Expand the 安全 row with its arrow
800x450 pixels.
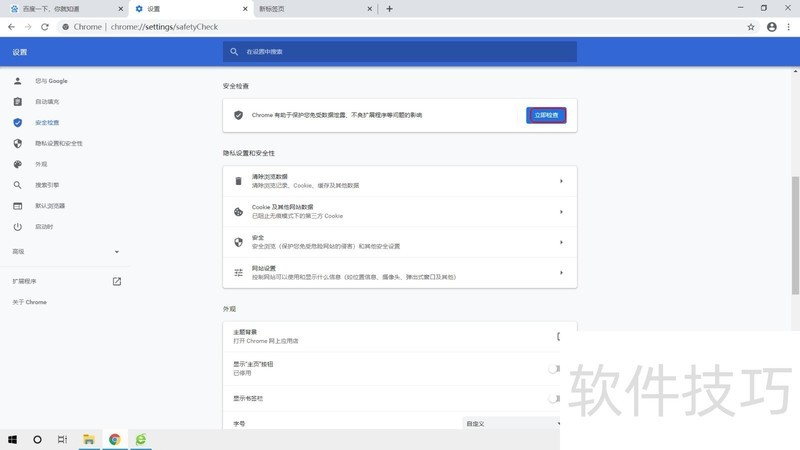(x=561, y=242)
